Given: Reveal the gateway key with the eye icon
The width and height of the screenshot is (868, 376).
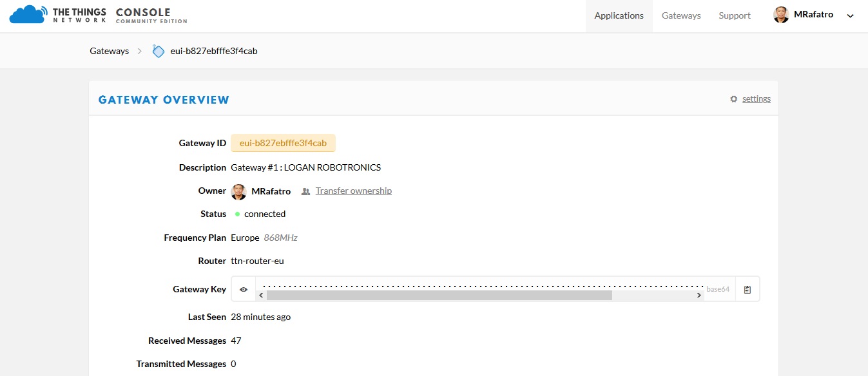Looking at the screenshot, I should [x=244, y=290].
